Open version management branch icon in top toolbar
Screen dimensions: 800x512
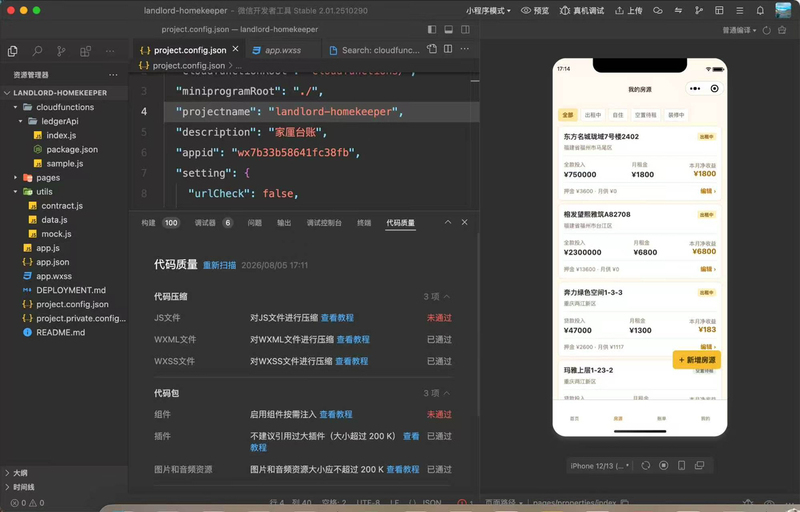698,11
